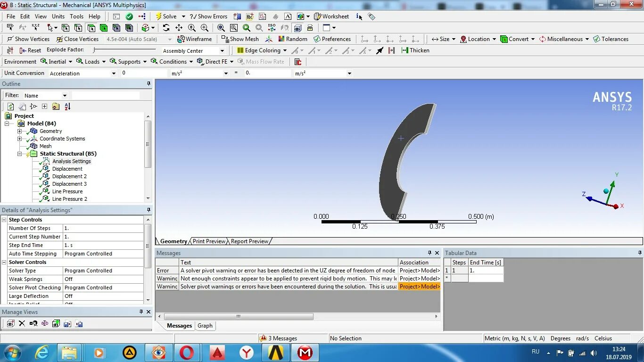Image resolution: width=644 pixels, height=362 pixels.
Task: Toggle Show Vertices
Action: (28, 39)
